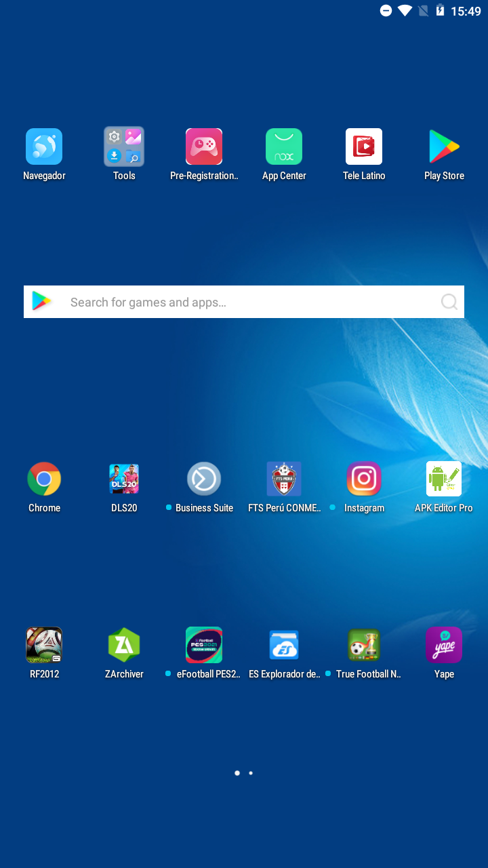Launch Google Chrome

44,479
